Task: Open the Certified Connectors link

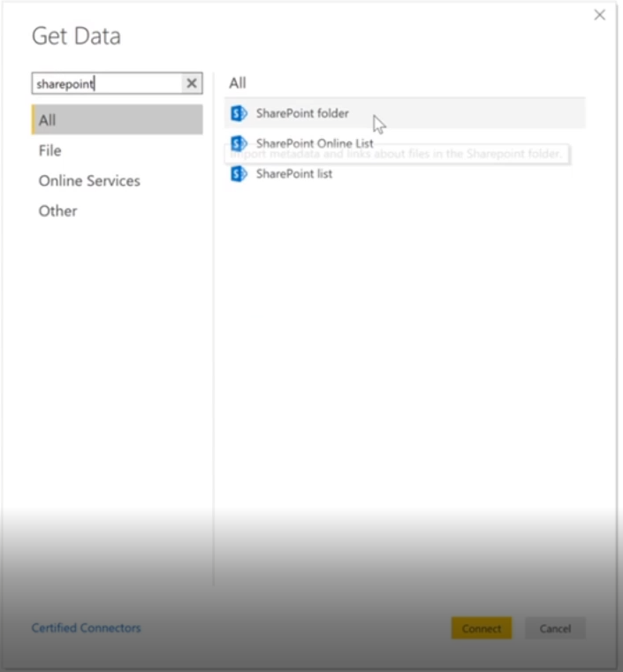Action: pyautogui.click(x=86, y=628)
